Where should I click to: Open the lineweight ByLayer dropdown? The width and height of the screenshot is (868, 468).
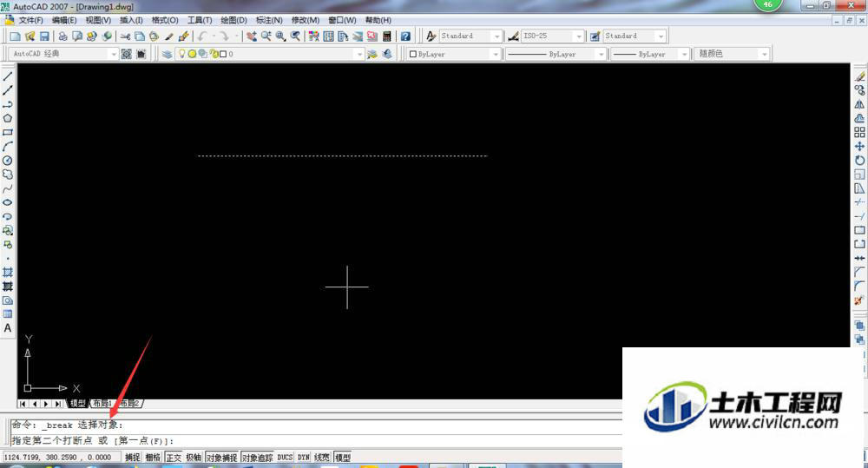click(x=685, y=55)
